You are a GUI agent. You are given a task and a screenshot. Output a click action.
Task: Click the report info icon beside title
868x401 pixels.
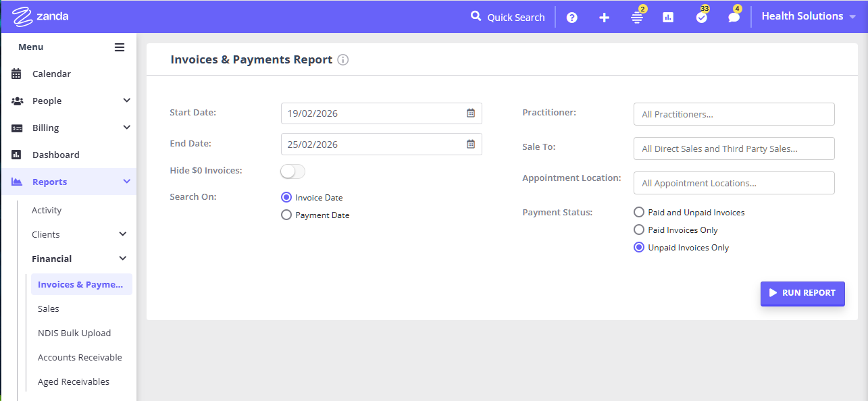click(343, 60)
